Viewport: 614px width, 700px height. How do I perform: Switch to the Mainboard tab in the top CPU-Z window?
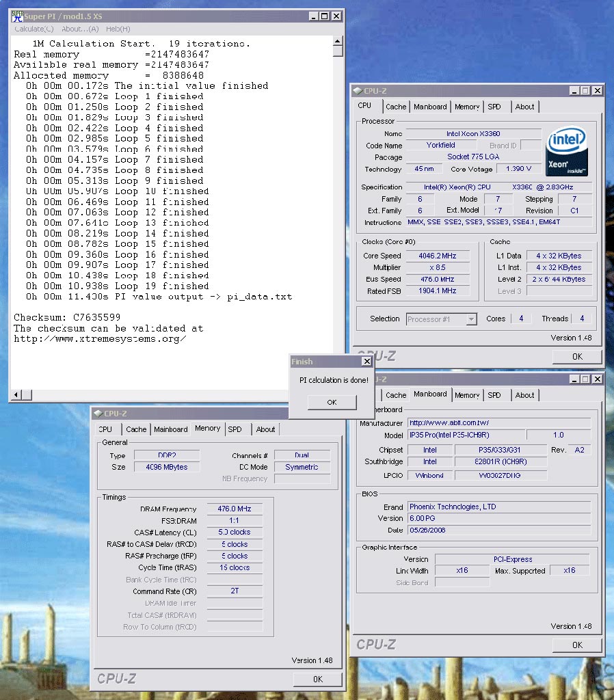pyautogui.click(x=430, y=107)
